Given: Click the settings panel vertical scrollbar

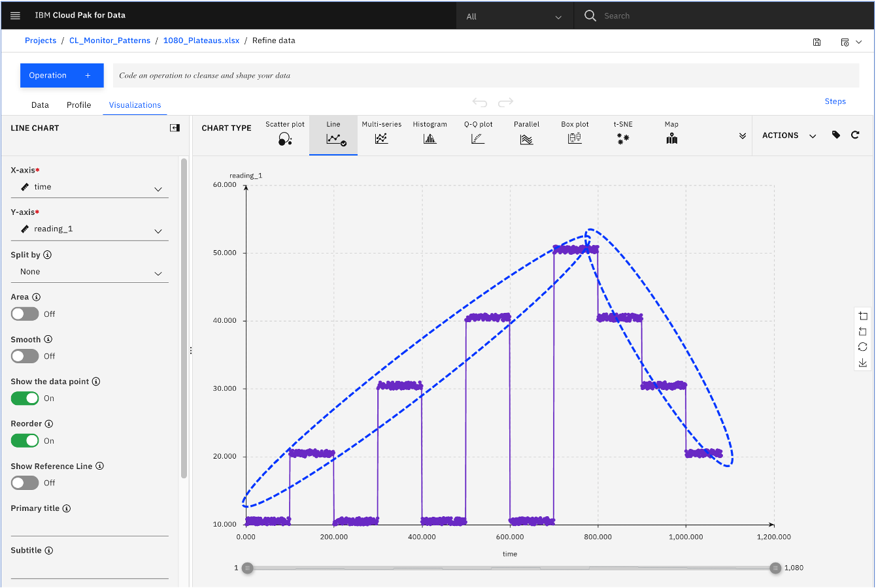Looking at the screenshot, I should click(x=184, y=318).
